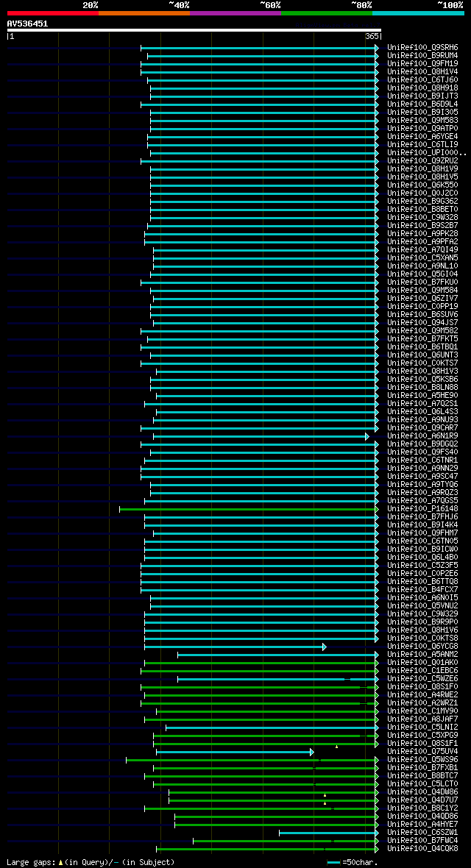
Task: Select the UniRef100_Q8H1V9 label
Action: [422, 169]
